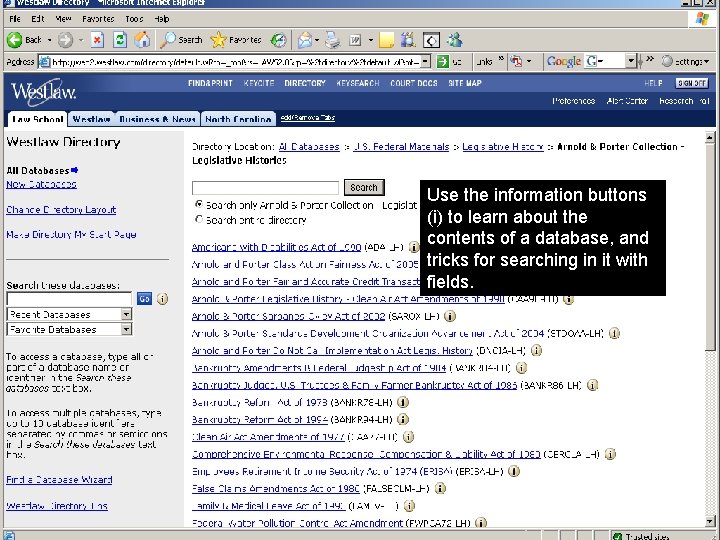Open the Google toolbar Settings dropdown
This screenshot has width=720, height=540.
(686, 61)
